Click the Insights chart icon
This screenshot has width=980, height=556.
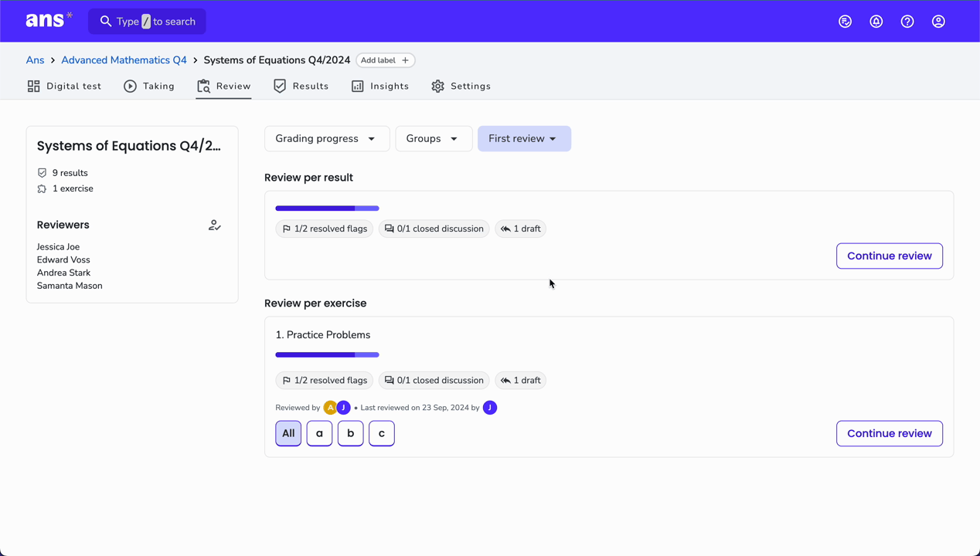[x=357, y=86]
